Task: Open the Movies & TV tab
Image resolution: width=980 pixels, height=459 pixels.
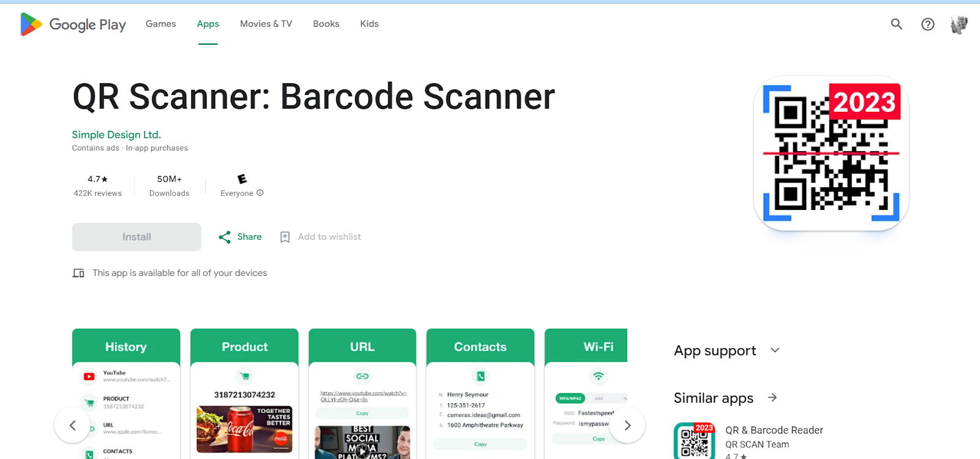Action: pos(266,24)
